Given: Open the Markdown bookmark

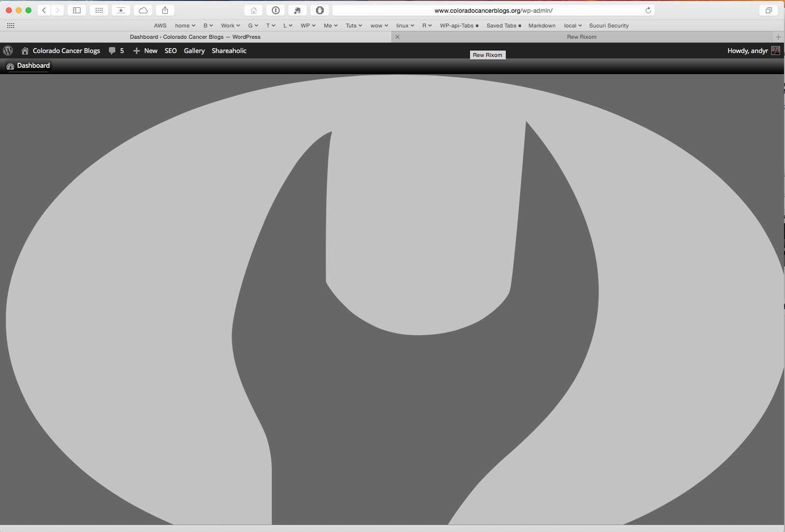Looking at the screenshot, I should coord(542,26).
